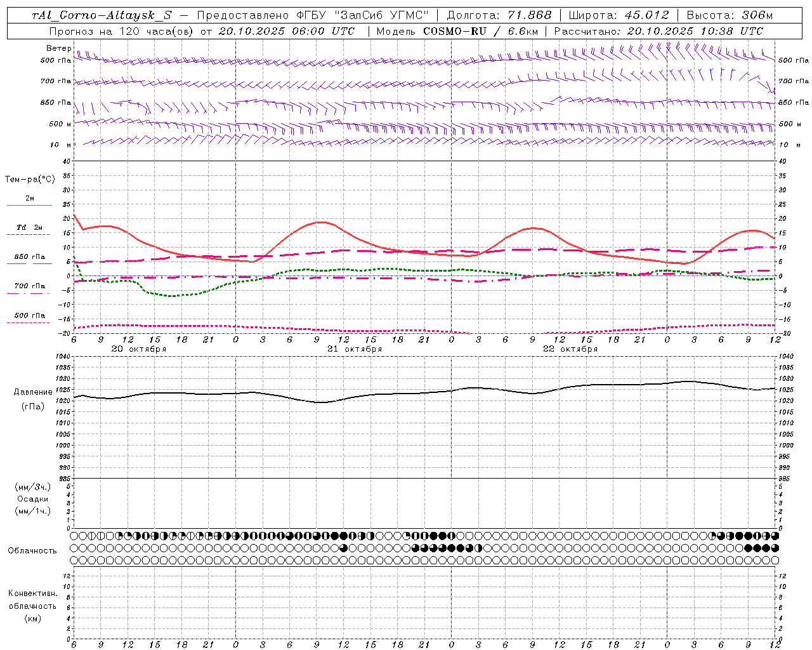Click the 22 октября date label

[570, 349]
